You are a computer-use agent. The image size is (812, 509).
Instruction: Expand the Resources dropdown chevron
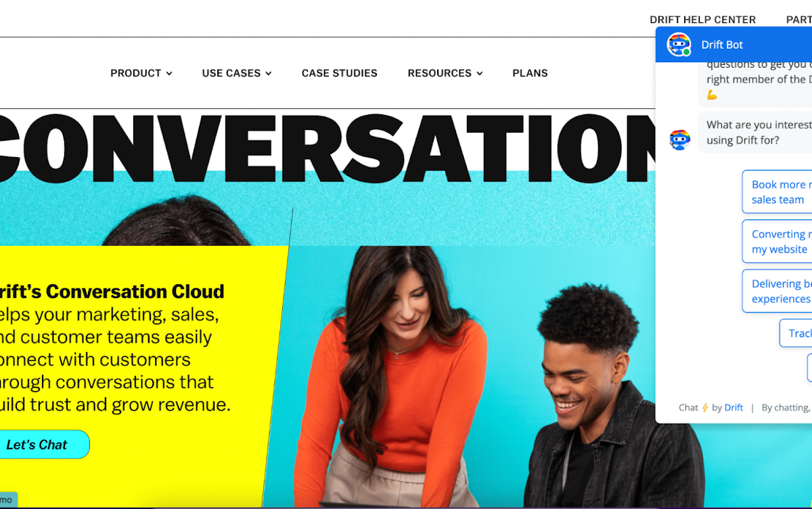(480, 74)
